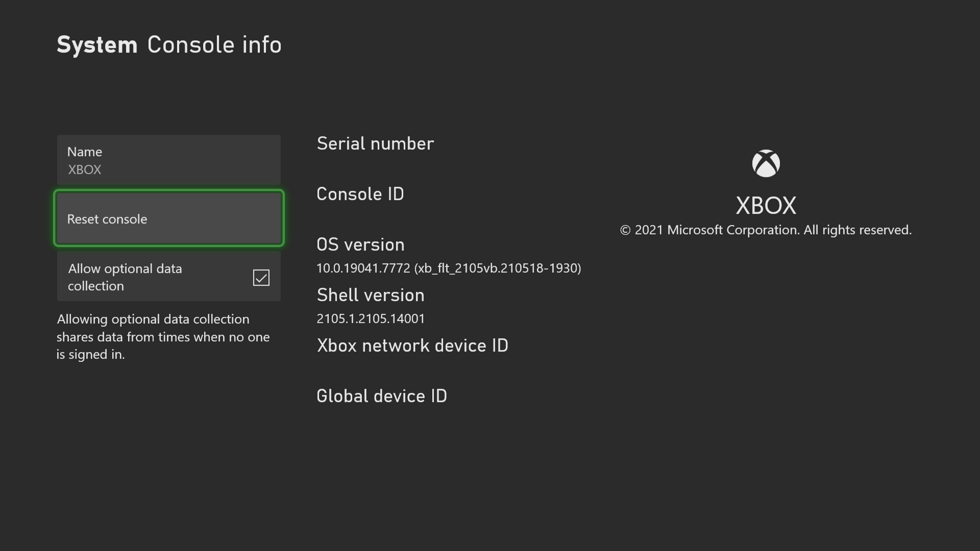Click the Serial number field
The image size is (980, 551).
pos(375,143)
